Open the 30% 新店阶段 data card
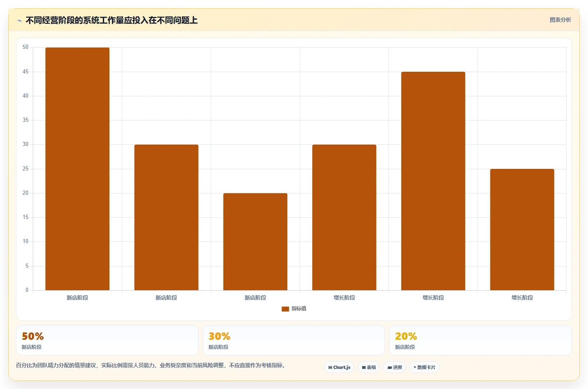The height and width of the screenshot is (389, 588). point(294,340)
